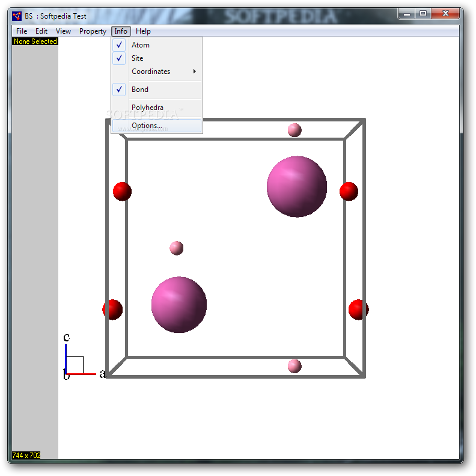Toggle the Atom info checkmark
The height and width of the screenshot is (476, 476).
157,45
